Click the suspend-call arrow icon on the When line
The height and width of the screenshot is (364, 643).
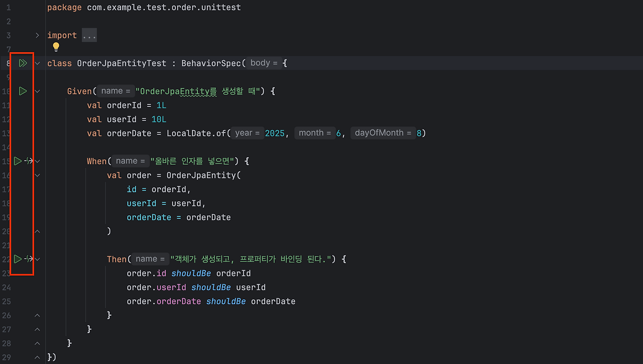(x=29, y=161)
